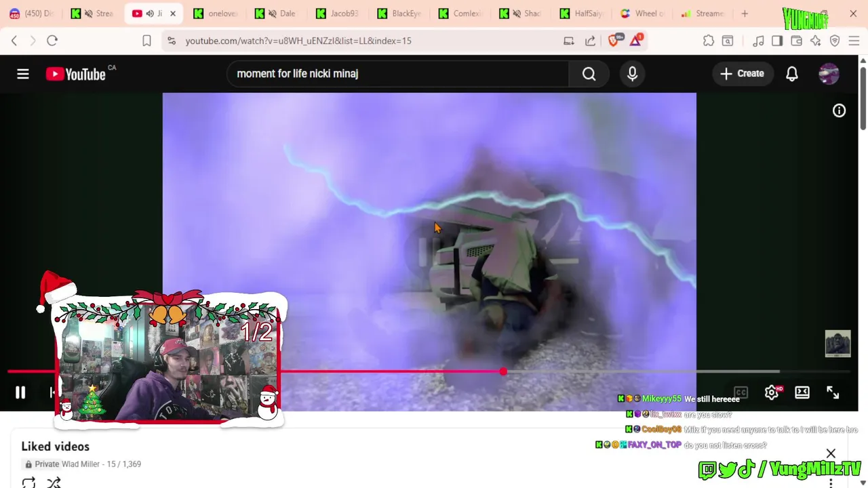Screen dimensions: 868x488
Task: Toggle playlist shuffle
Action: coord(54,483)
